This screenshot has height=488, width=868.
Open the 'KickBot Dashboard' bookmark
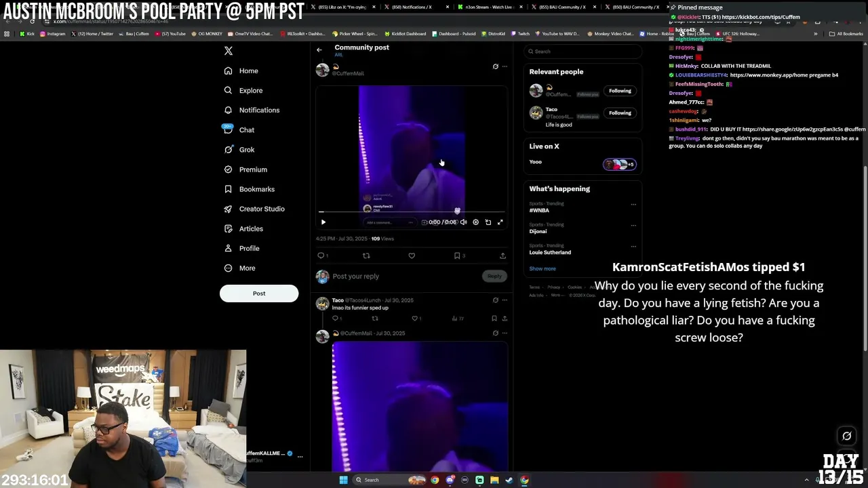(406, 34)
